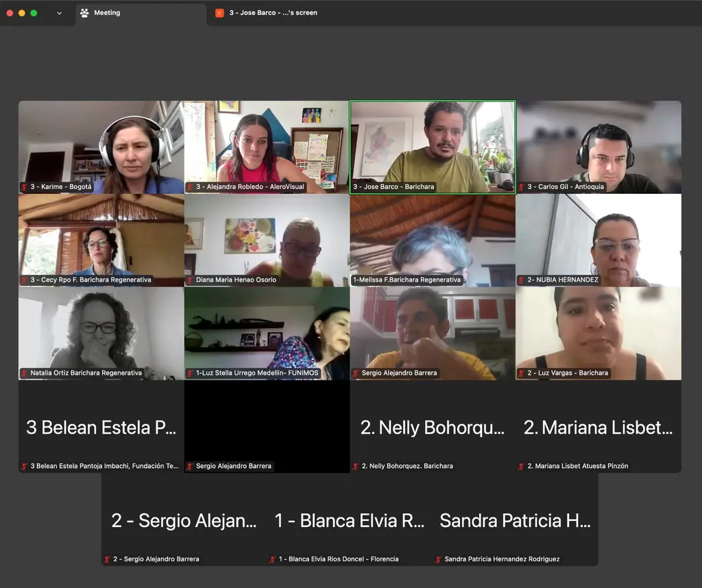Select 3 Belean Estela P... name tile
The height and width of the screenshot is (588, 702).
coord(101,426)
